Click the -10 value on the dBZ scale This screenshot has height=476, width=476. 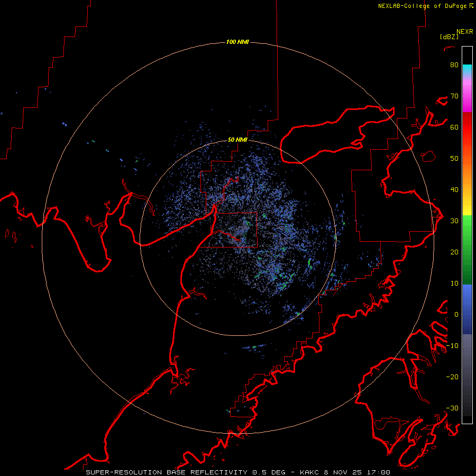tap(452, 346)
